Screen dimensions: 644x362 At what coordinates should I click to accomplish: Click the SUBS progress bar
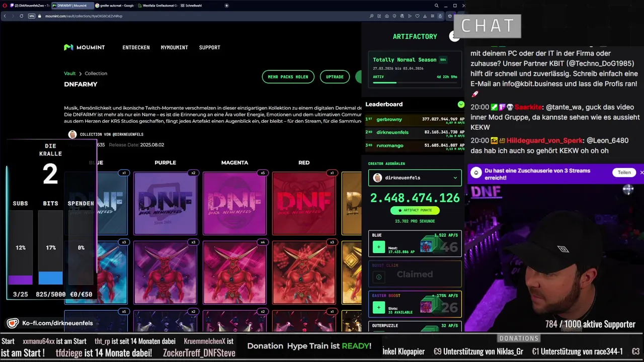(21, 248)
